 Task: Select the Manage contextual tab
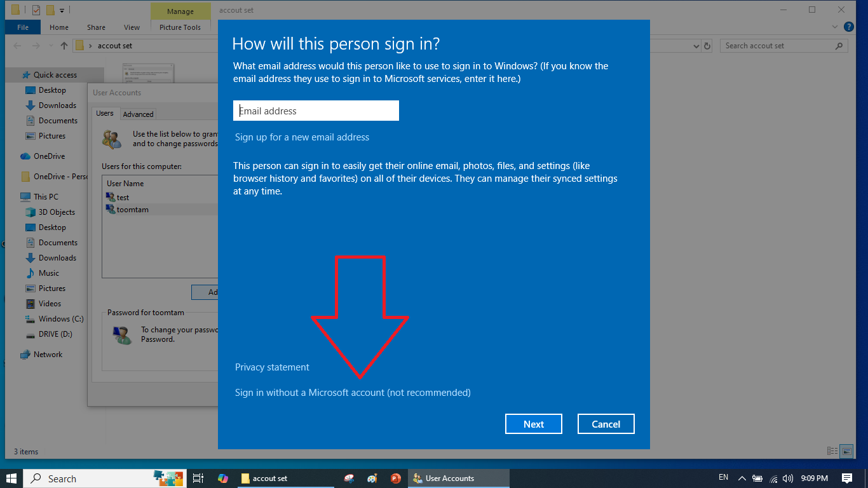(180, 11)
